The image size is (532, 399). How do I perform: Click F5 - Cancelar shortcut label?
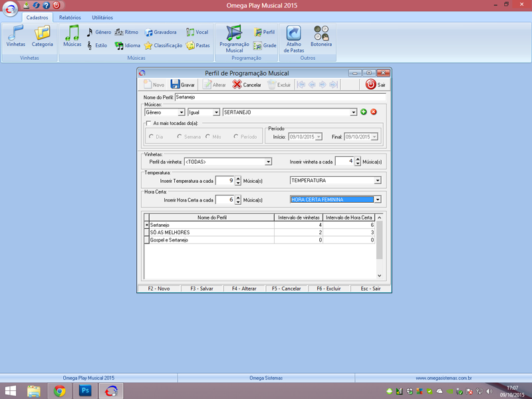[x=287, y=289]
